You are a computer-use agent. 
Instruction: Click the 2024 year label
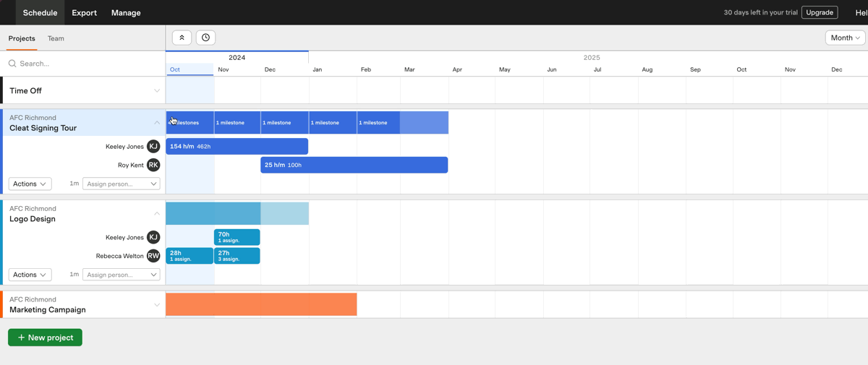coord(237,57)
